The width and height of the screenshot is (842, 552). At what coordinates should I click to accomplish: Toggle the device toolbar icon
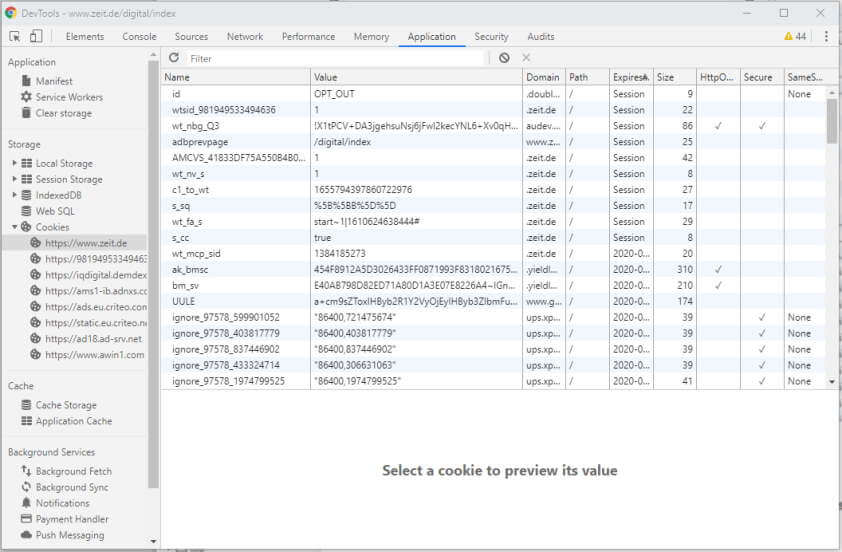tap(36, 37)
